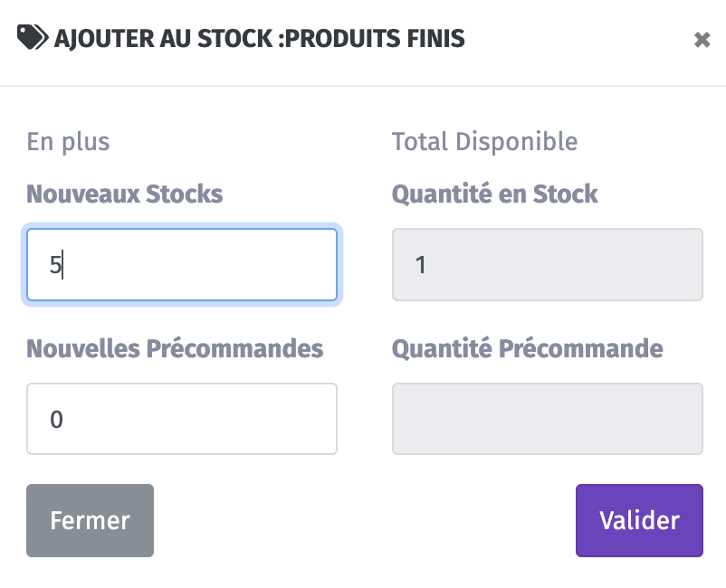Click the PRODUITS FINIS text in the header
This screenshot has width=726, height=588.
(x=375, y=38)
